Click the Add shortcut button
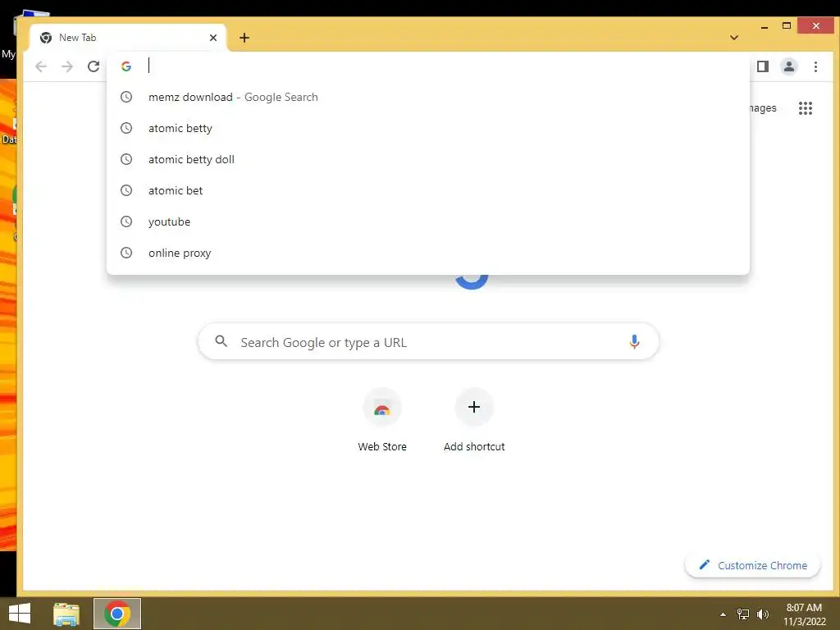 [474, 421]
